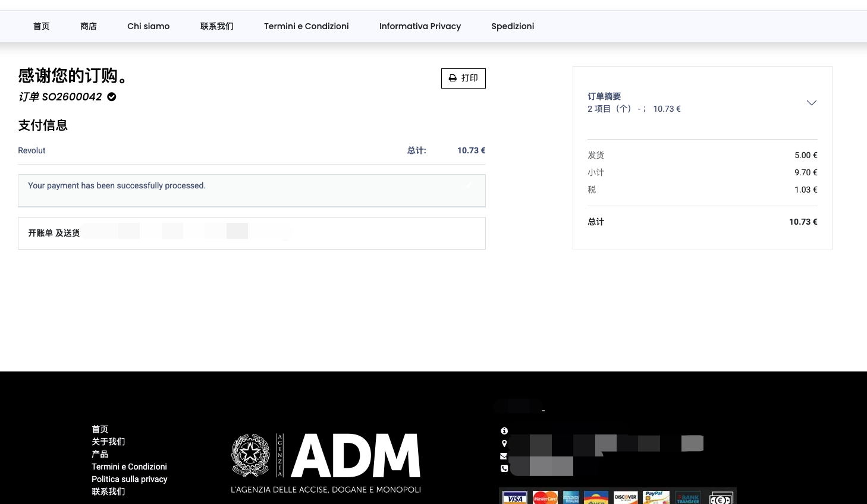This screenshot has width=867, height=504.
Task: Click the payment success message box
Action: point(252,190)
